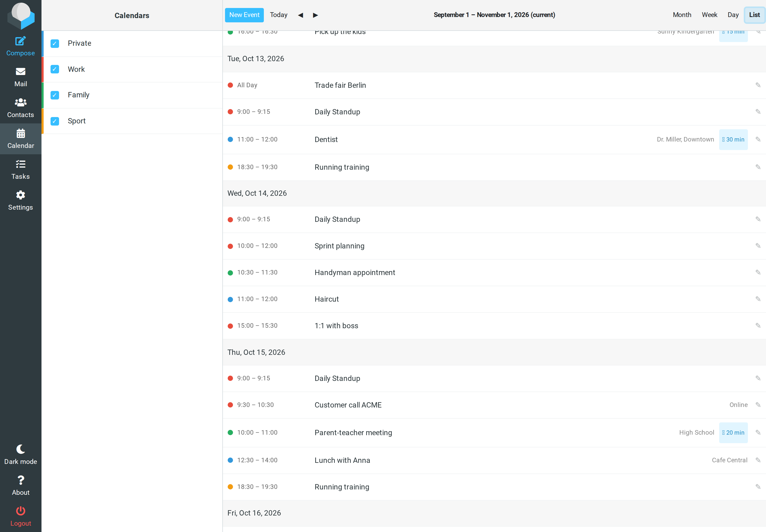
Task: Switch to Day view
Action: 733,15
